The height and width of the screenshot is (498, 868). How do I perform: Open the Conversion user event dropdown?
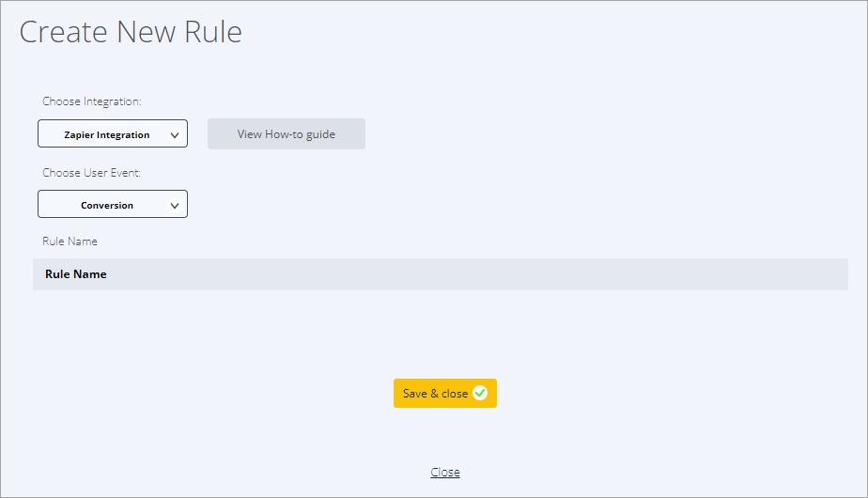pos(113,204)
